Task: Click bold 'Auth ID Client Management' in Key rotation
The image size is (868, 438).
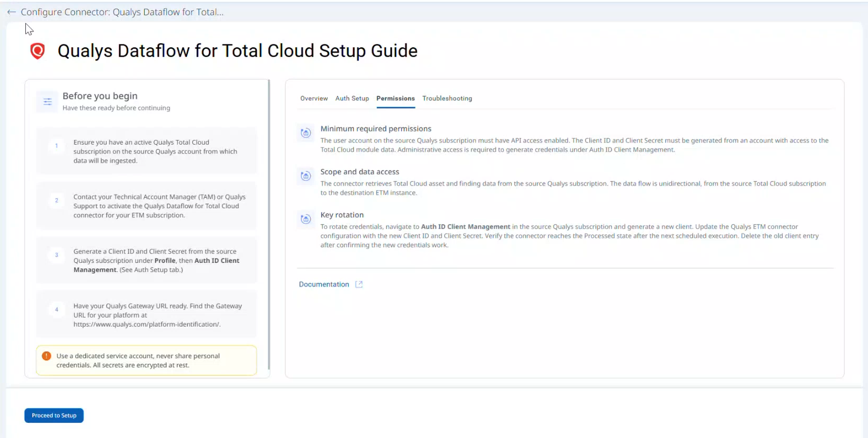Action: (x=466, y=227)
